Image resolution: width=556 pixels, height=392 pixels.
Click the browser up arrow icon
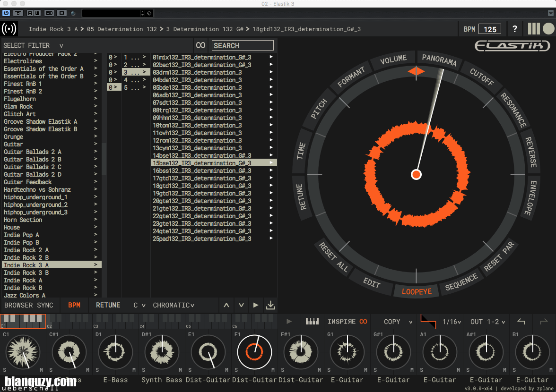[226, 305]
